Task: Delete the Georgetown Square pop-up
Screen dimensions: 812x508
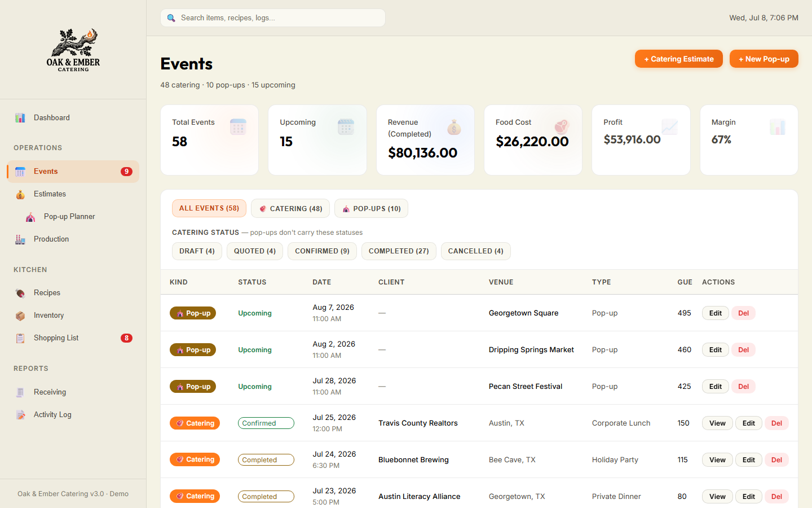Action: point(744,313)
